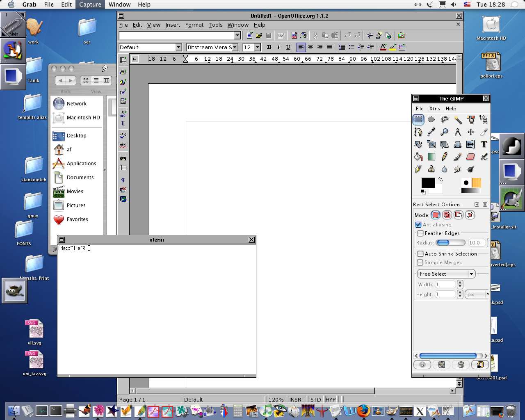Enable the Auto Shrink Selection checkbox
The width and height of the screenshot is (525, 420).
tap(420, 254)
